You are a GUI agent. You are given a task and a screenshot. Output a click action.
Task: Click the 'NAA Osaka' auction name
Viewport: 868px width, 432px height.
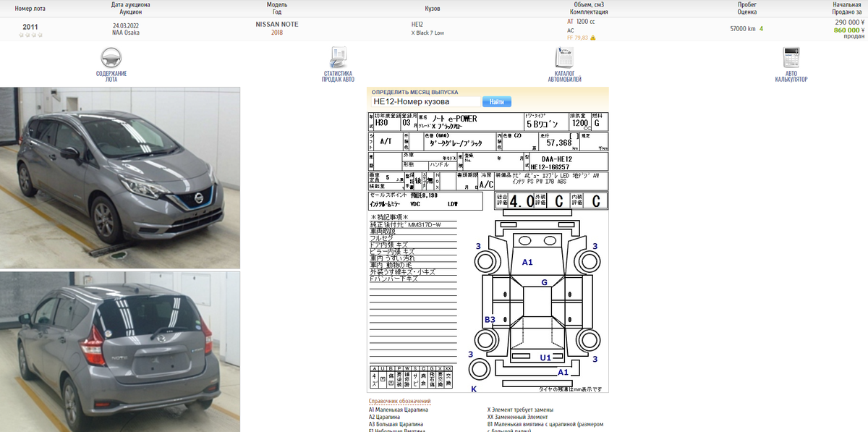pyautogui.click(x=126, y=33)
